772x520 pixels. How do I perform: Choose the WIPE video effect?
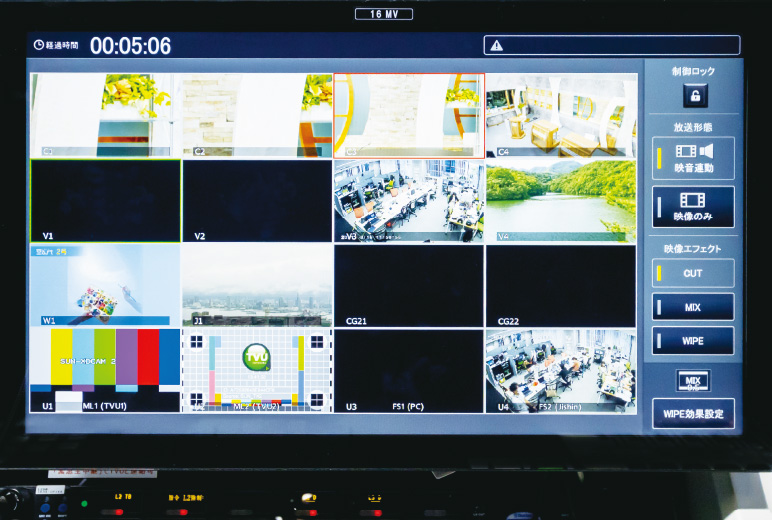[693, 341]
